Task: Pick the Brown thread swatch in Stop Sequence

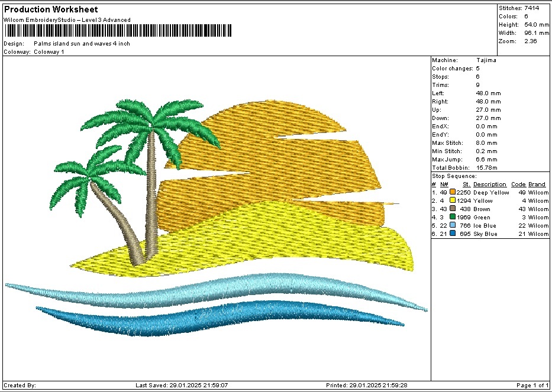Action: 453,209
